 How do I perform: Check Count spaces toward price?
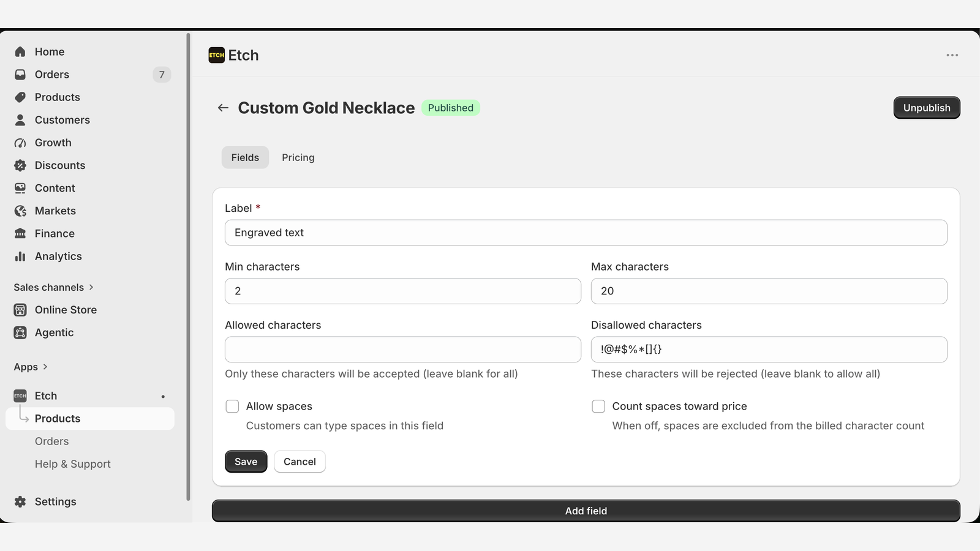click(x=598, y=407)
